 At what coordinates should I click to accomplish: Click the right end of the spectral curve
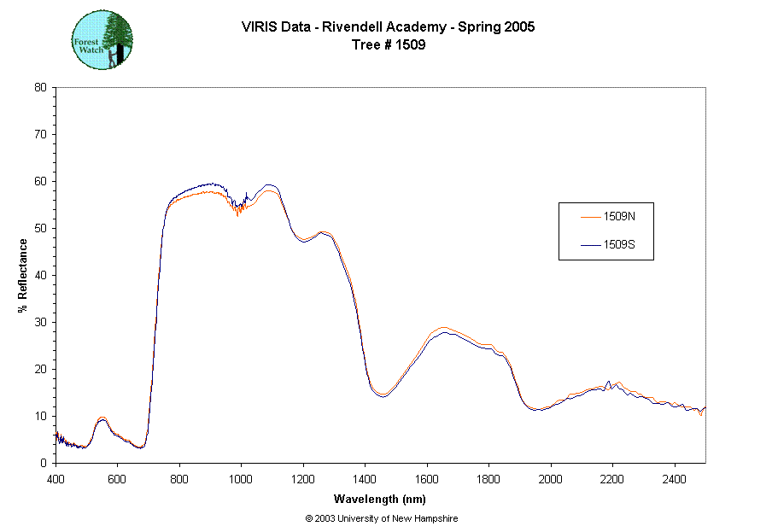click(x=704, y=408)
